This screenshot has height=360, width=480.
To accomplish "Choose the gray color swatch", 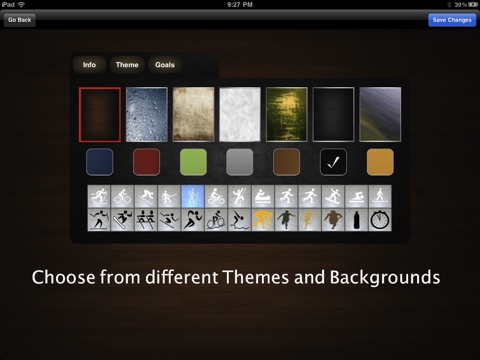I will pos(240,162).
